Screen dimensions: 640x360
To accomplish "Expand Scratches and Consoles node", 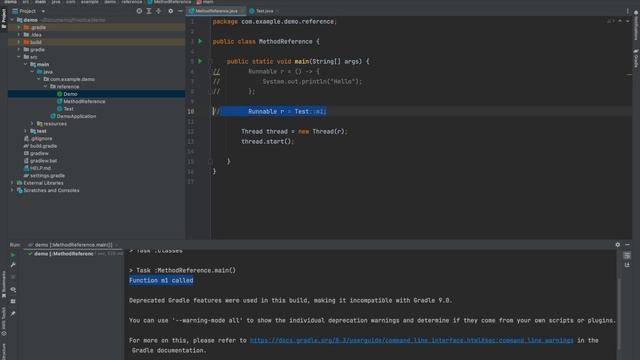I will (x=12, y=190).
